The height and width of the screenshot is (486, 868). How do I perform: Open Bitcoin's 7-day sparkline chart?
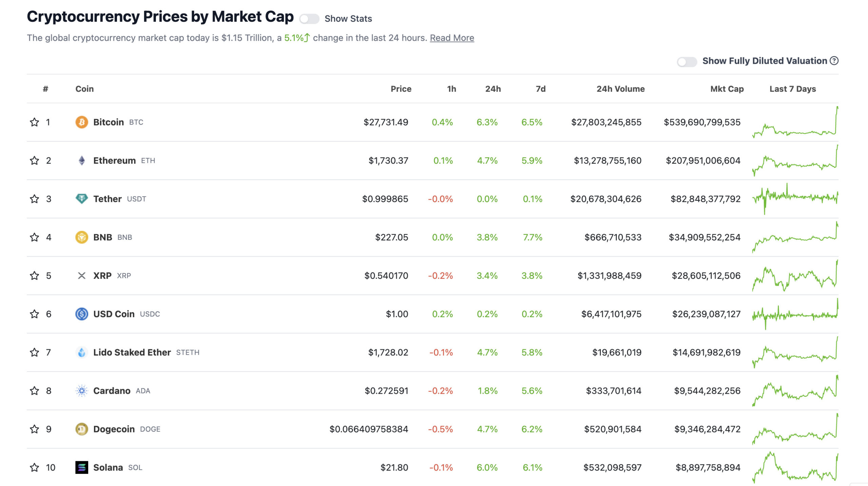click(x=795, y=122)
